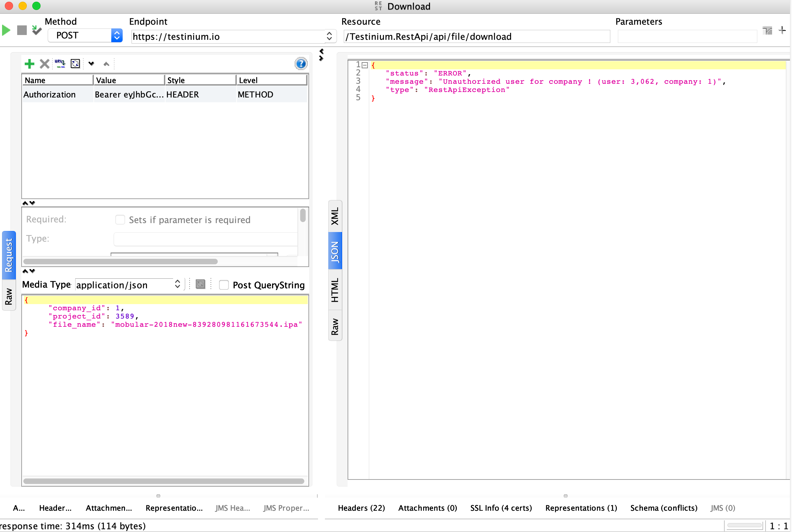This screenshot has height=532, width=792.
Task: Open the A... request tab
Action: click(19, 508)
